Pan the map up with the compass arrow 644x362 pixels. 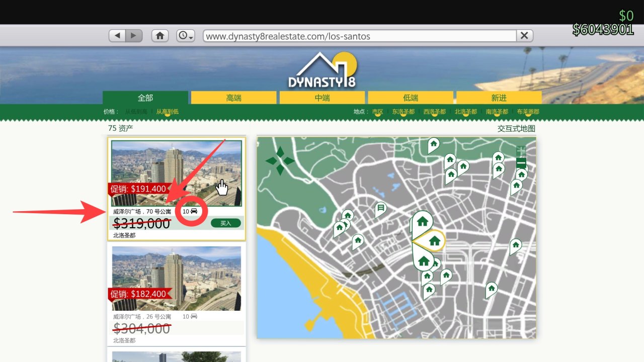280,152
